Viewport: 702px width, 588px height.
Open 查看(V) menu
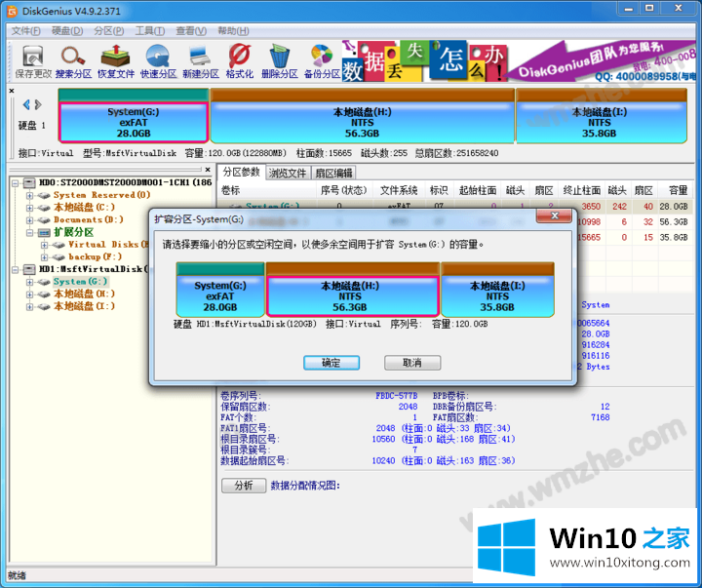[191, 31]
